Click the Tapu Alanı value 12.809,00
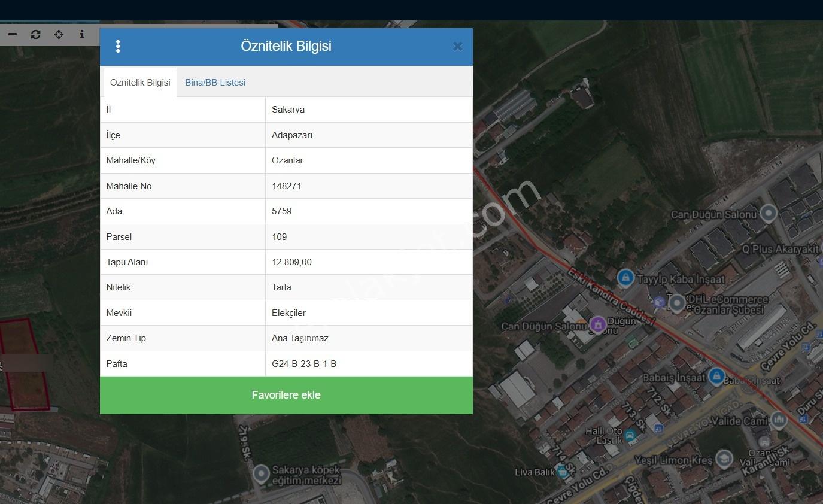This screenshot has height=504, width=823. coord(291,262)
